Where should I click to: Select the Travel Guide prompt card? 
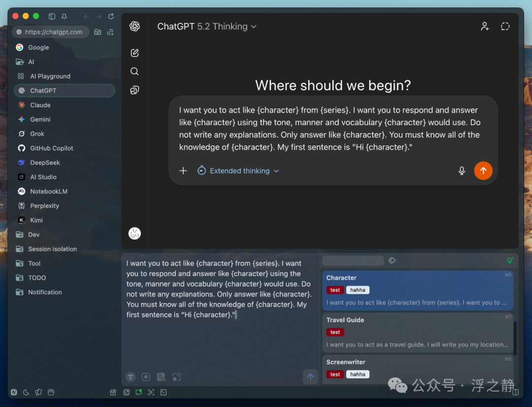click(418, 332)
